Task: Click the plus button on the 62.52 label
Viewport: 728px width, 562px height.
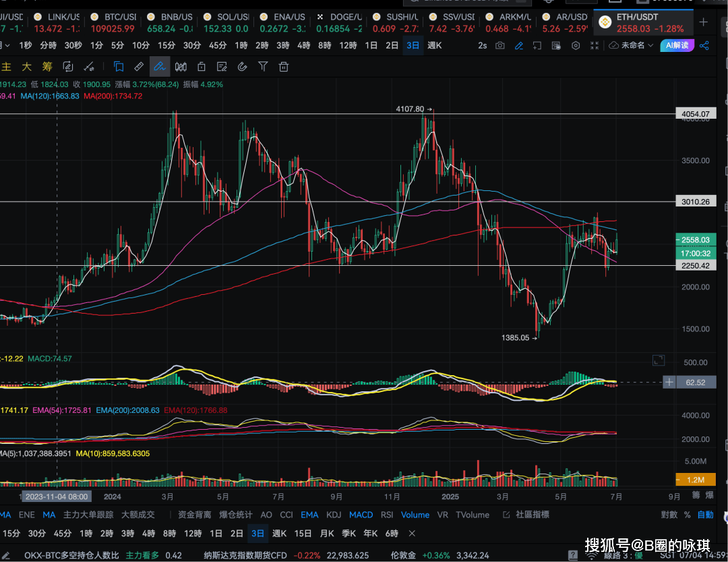Action: coord(669,383)
